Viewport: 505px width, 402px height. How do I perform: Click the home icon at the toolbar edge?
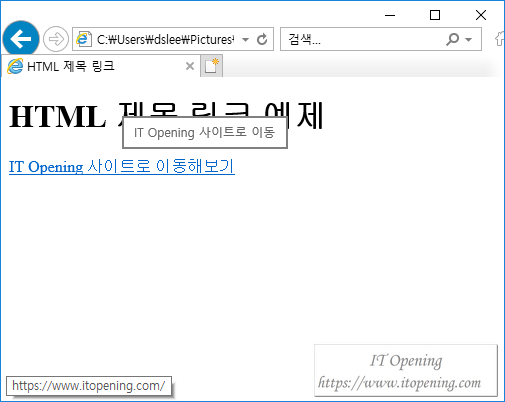click(500, 39)
